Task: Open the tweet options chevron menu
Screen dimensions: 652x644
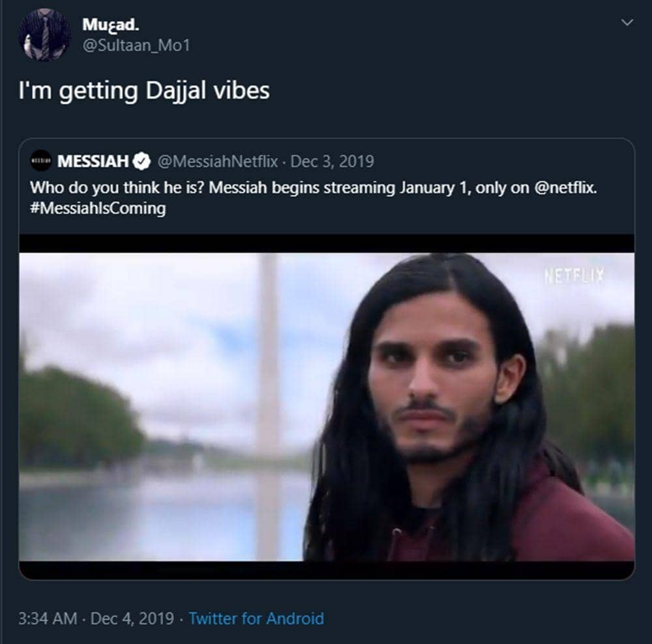Action: (x=627, y=23)
